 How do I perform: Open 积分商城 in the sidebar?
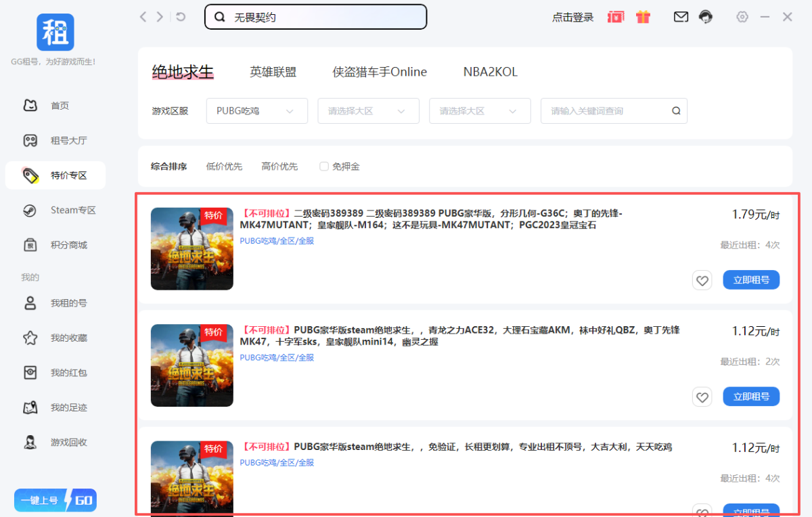point(55,245)
